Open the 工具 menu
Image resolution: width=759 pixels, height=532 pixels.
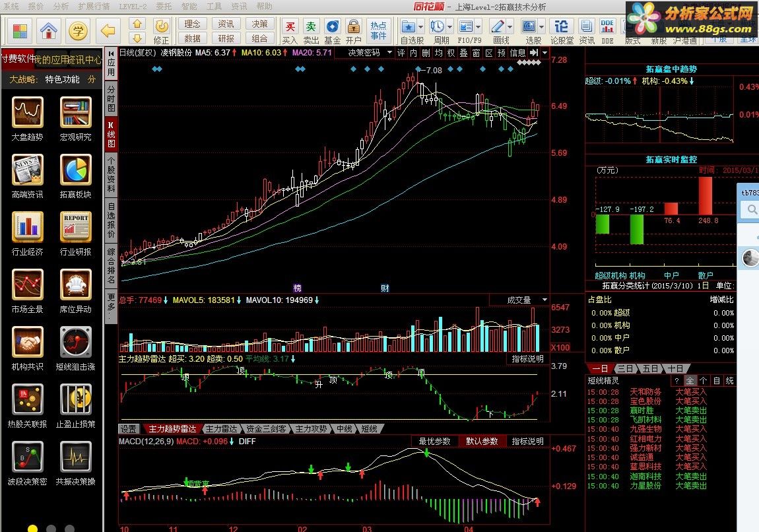pos(214,7)
